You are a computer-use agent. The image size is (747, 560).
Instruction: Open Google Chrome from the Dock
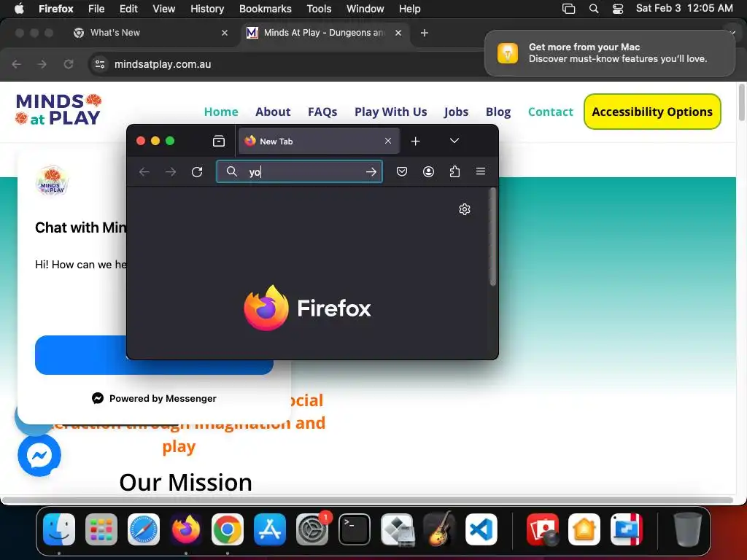[x=228, y=529]
